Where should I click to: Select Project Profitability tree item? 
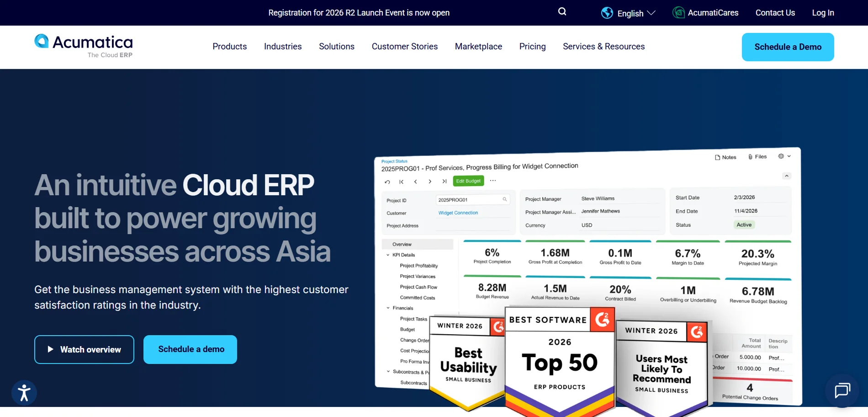tap(419, 266)
